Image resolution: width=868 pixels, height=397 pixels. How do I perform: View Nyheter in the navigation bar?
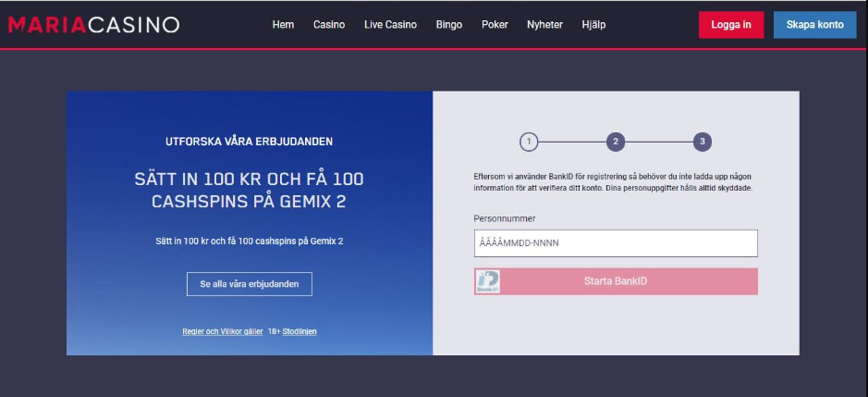544,25
